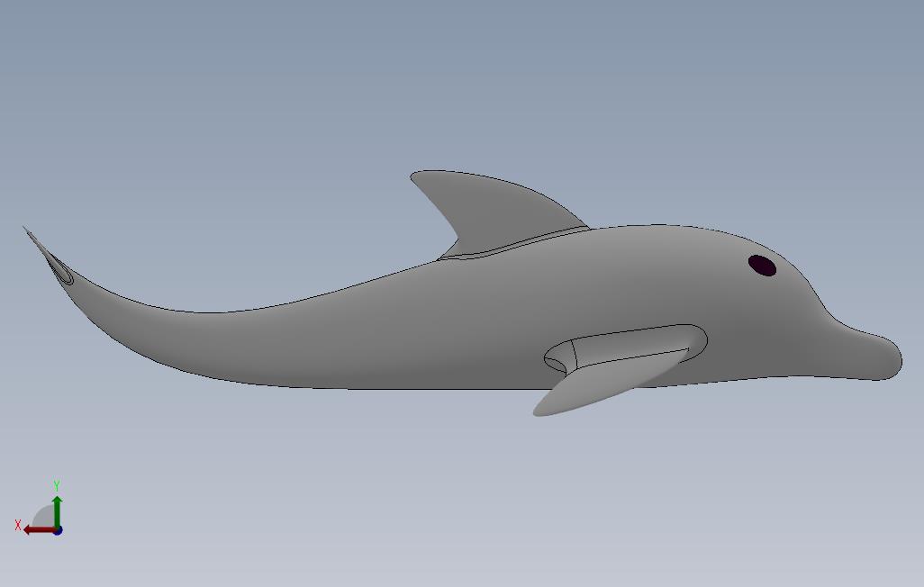The height and width of the screenshot is (587, 924).
Task: Click the red X axis arrow
Action: coord(39,530)
